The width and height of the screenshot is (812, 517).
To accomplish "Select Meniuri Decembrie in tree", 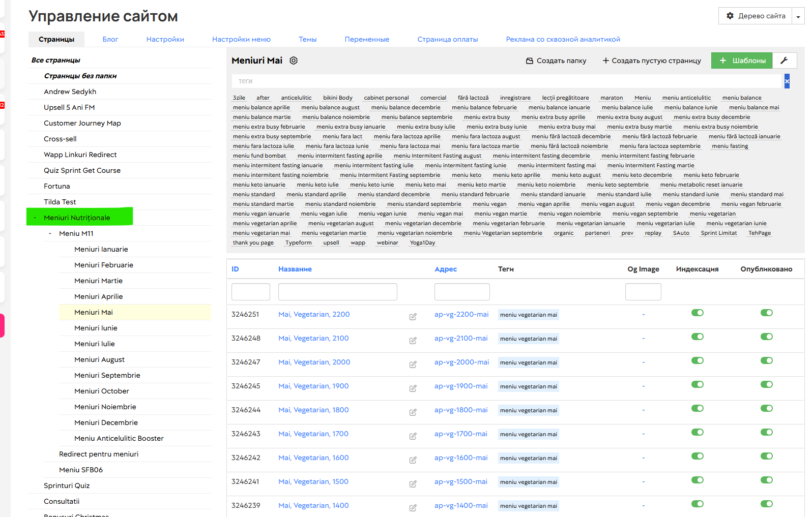I will click(106, 422).
